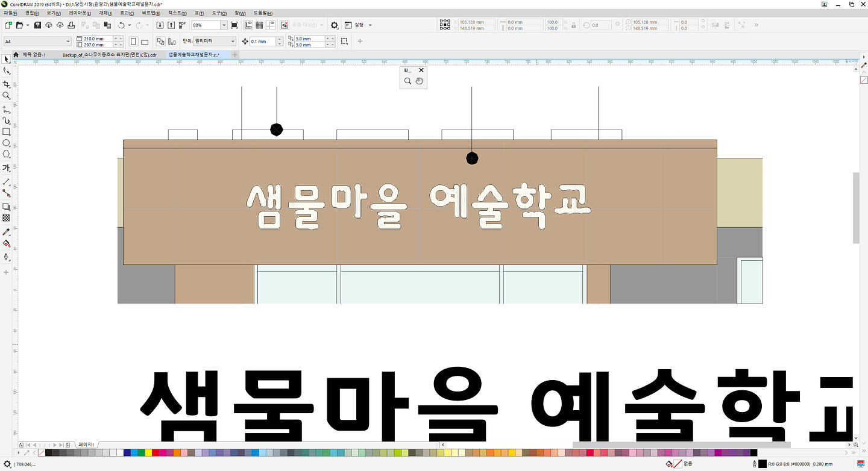Screen dimensions: 868x471
Task: Open the Options gear settings button
Action: pyautogui.click(x=335, y=25)
